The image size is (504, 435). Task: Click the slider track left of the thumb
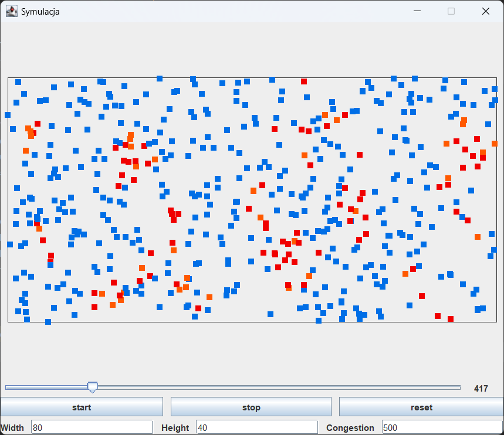[47, 387]
